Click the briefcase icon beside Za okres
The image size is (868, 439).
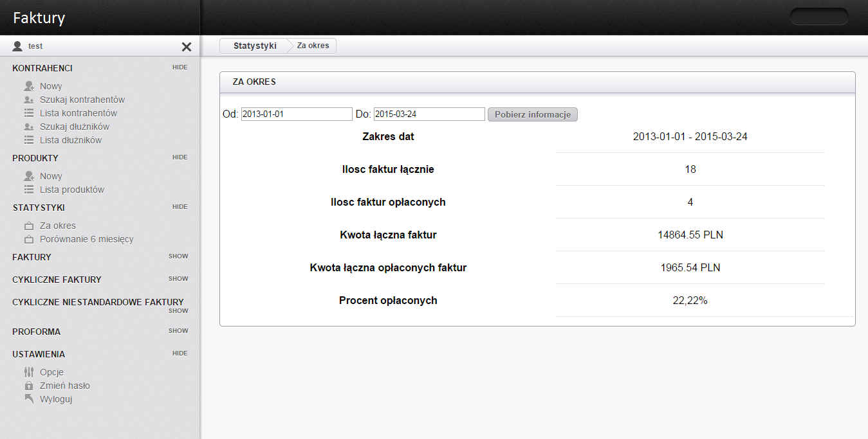tap(28, 226)
